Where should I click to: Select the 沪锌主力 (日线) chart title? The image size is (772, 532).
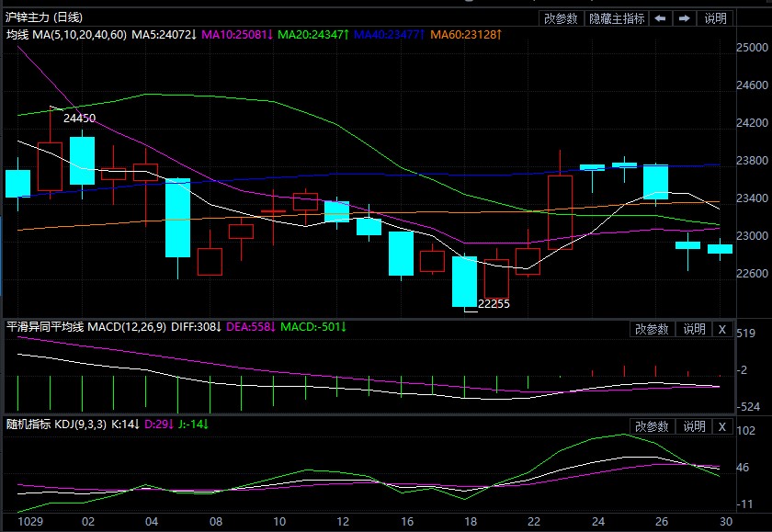coord(44,17)
